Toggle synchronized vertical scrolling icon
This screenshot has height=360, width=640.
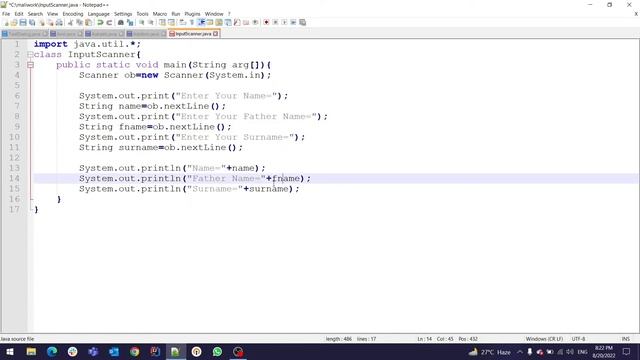[162, 22]
